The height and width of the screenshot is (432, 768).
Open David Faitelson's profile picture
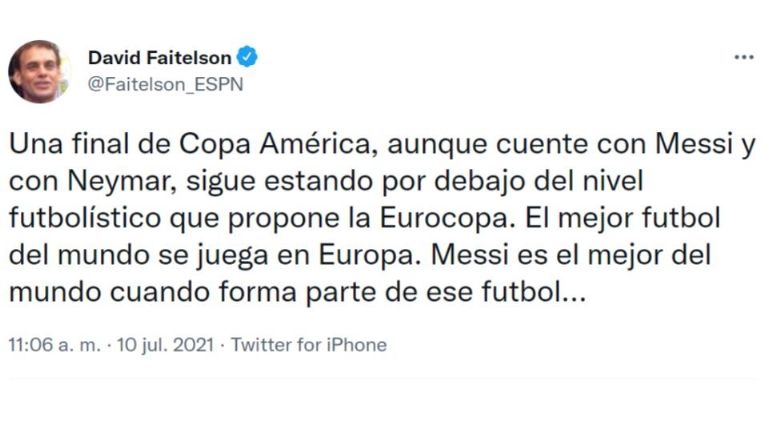point(38,72)
